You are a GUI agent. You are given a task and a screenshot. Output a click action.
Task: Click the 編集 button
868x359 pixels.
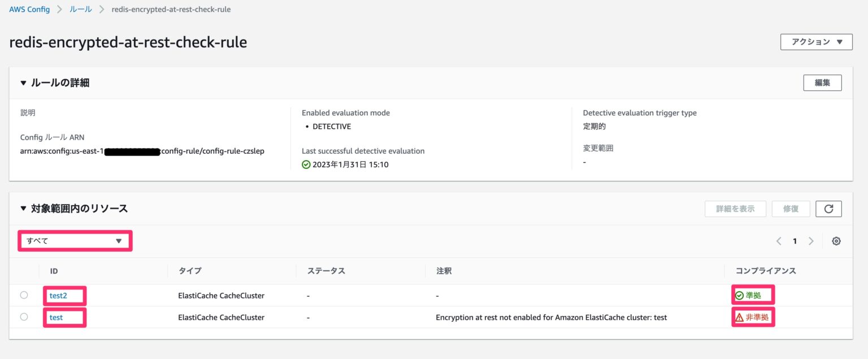(822, 82)
